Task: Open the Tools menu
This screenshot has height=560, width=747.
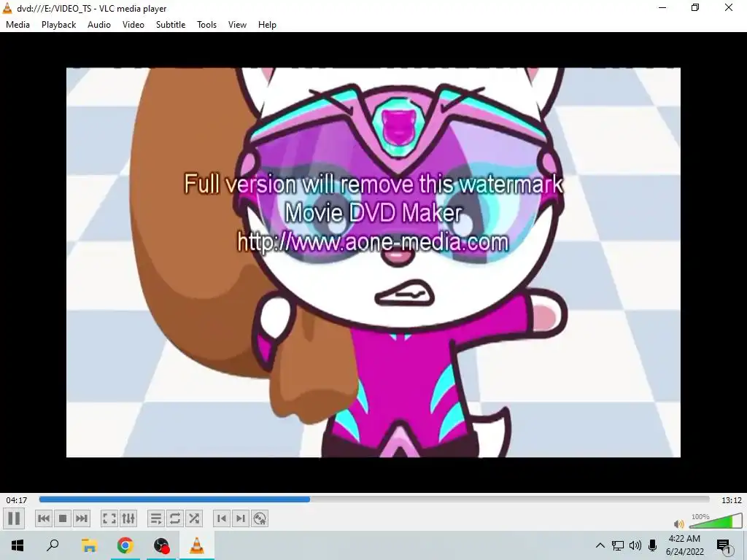Action: click(x=206, y=25)
